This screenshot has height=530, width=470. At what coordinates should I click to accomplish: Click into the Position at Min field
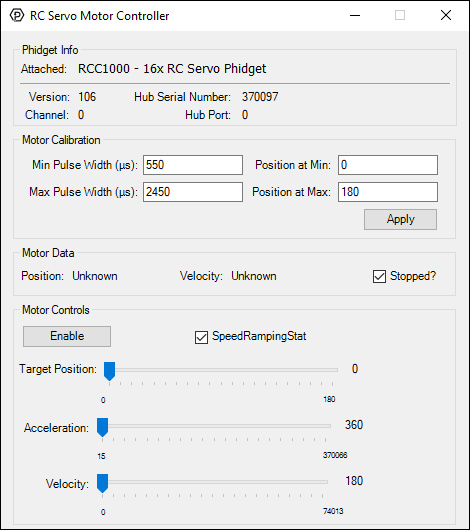[388, 165]
